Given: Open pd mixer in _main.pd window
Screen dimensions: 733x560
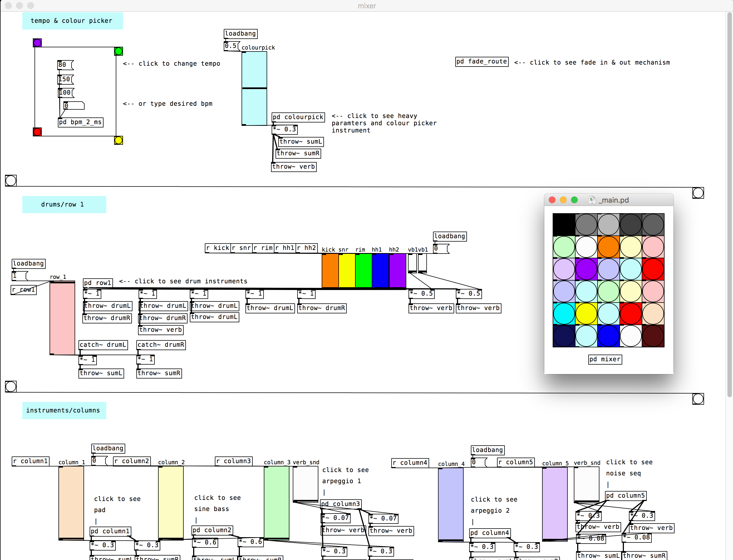Looking at the screenshot, I should pos(605,359).
